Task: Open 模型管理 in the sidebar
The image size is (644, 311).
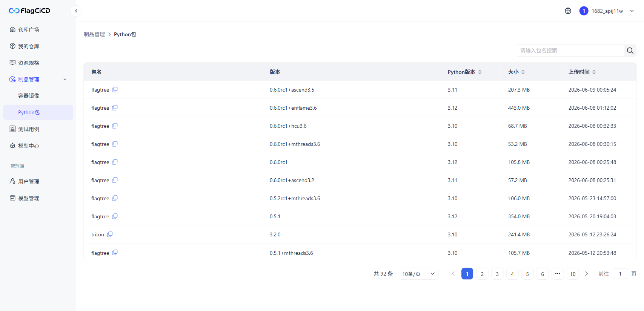Action: (x=38, y=198)
